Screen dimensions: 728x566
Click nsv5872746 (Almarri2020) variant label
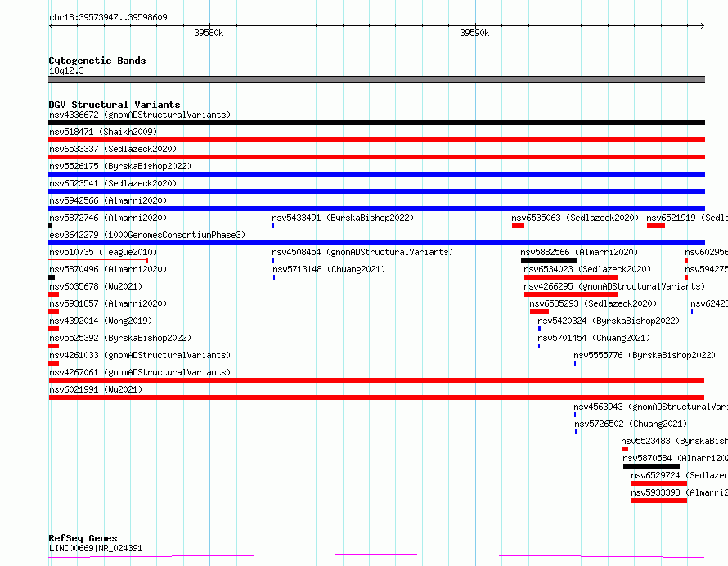click(x=108, y=218)
